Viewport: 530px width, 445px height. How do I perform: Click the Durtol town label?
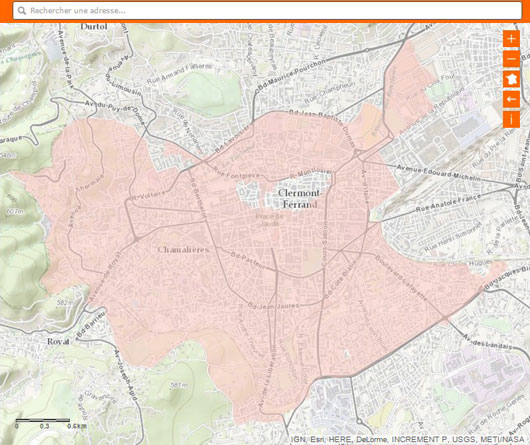[94, 27]
